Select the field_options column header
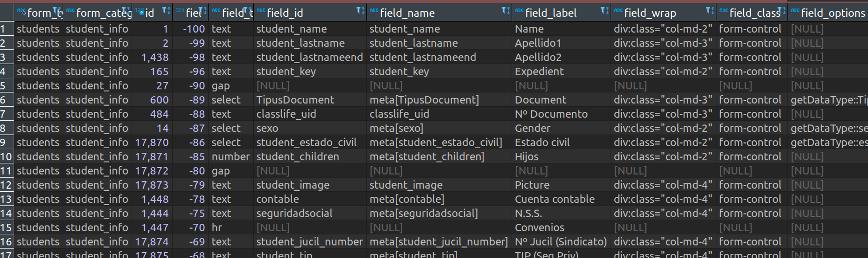This screenshot has height=258, width=868. 827,13
